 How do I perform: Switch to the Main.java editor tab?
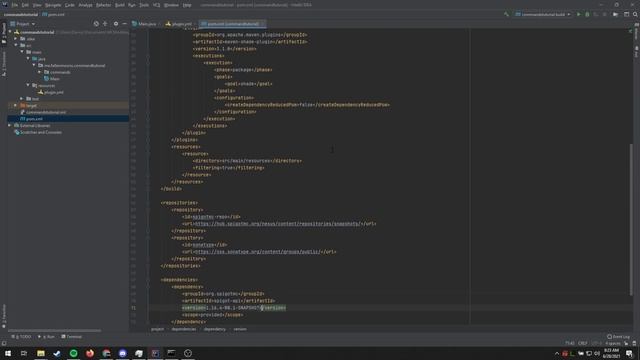point(144,24)
